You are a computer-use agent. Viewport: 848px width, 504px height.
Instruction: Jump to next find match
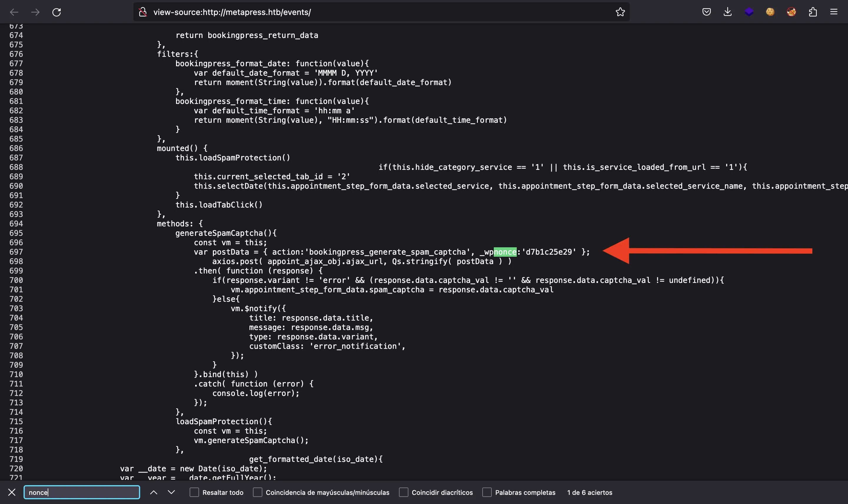171,492
